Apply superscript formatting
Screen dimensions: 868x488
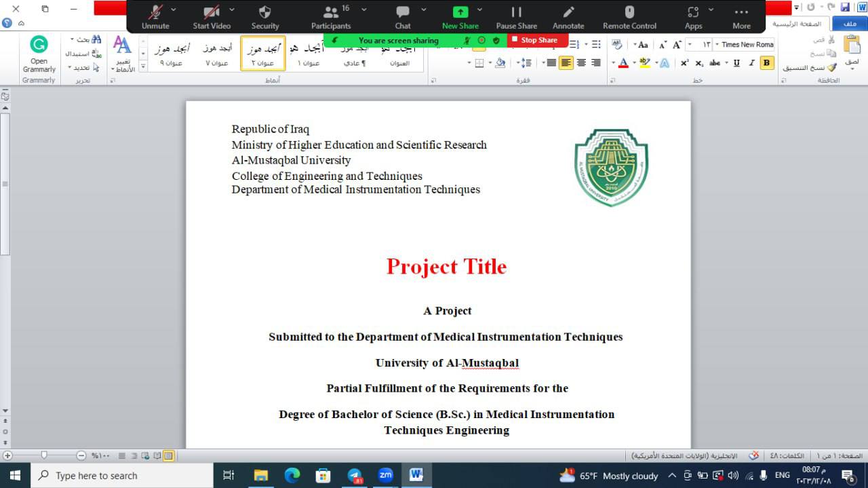tap(684, 63)
